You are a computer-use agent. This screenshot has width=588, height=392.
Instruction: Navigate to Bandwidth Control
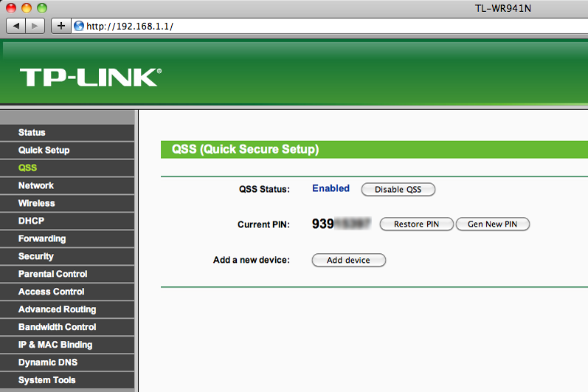point(57,327)
